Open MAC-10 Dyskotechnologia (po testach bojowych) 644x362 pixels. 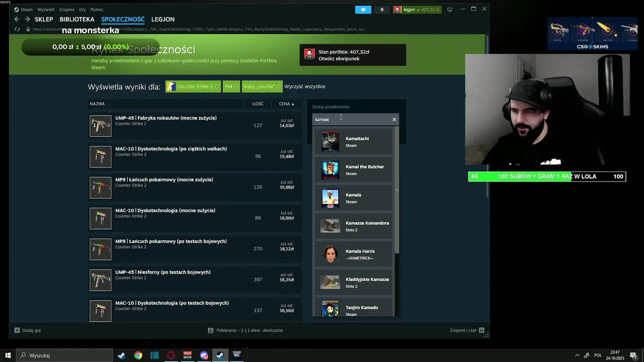[196, 311]
